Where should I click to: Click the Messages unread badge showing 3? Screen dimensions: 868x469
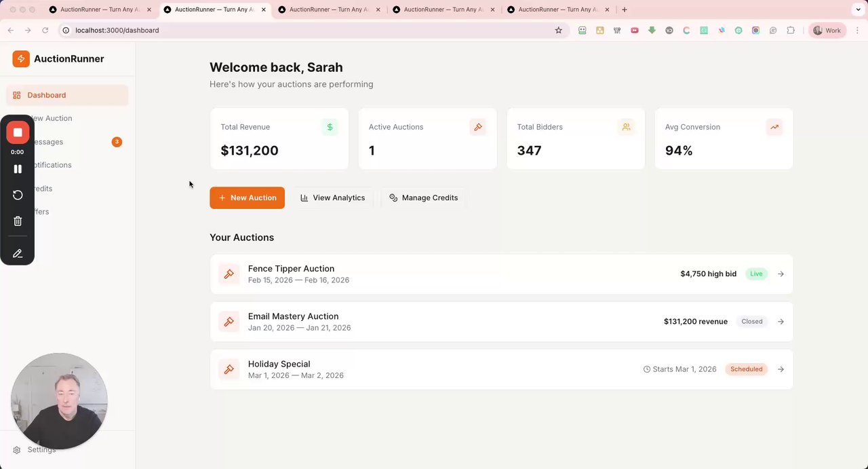(117, 142)
